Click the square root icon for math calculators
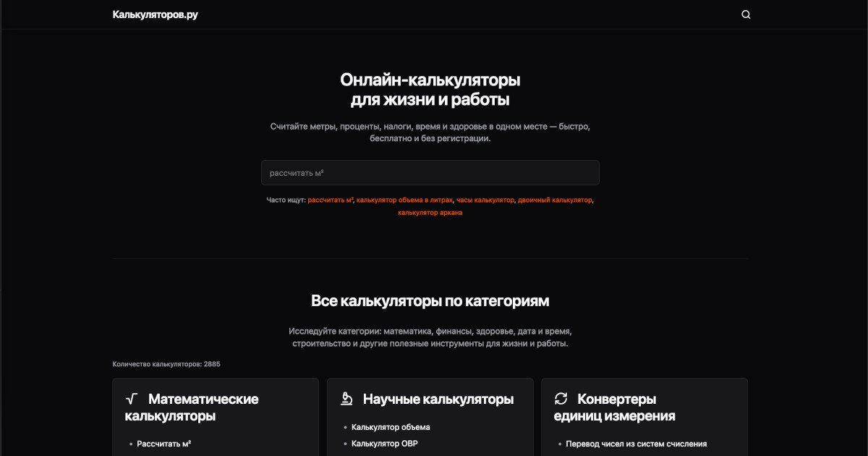This screenshot has width=868, height=456. click(132, 399)
